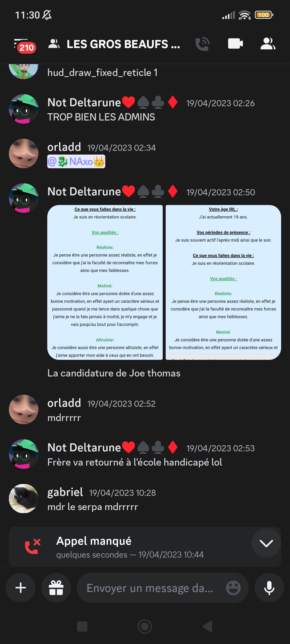Start a video call with camera icon
Viewport: 290px width, 644px height.
(235, 44)
